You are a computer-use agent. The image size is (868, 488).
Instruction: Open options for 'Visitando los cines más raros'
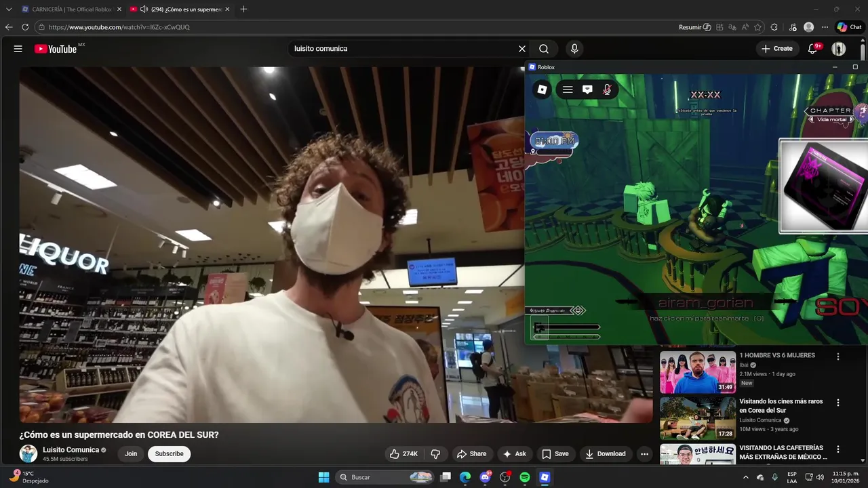[838, 403]
